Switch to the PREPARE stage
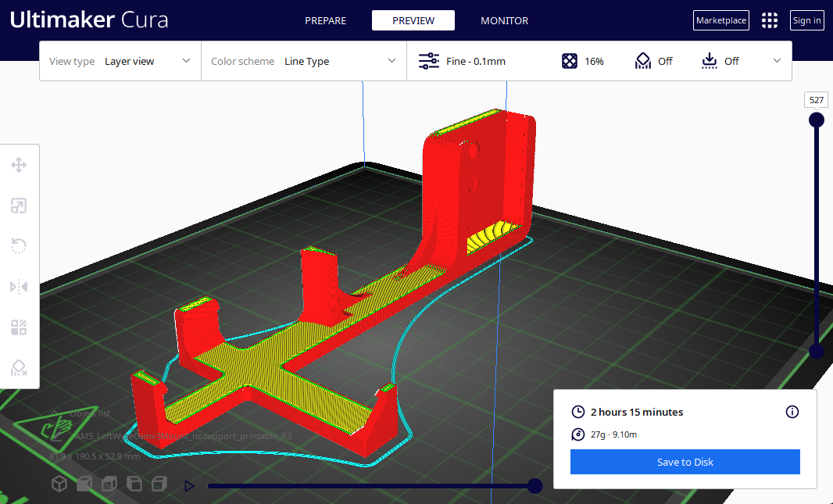This screenshot has width=833, height=504. click(x=325, y=20)
